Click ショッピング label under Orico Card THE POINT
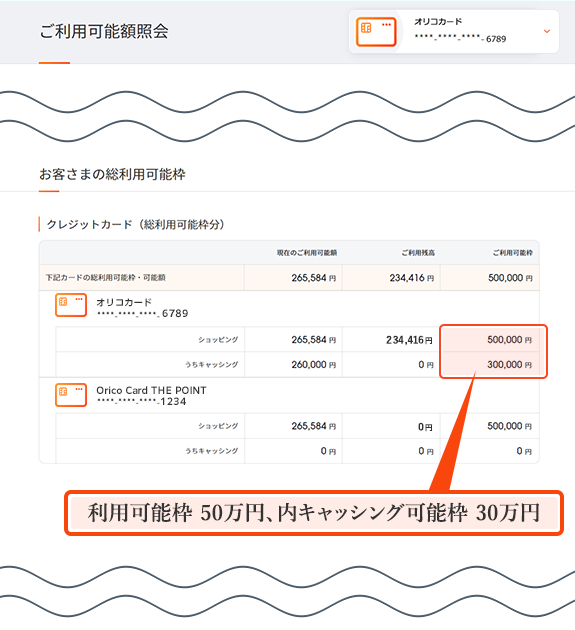Viewport: 575px width, 630px height. (218, 426)
